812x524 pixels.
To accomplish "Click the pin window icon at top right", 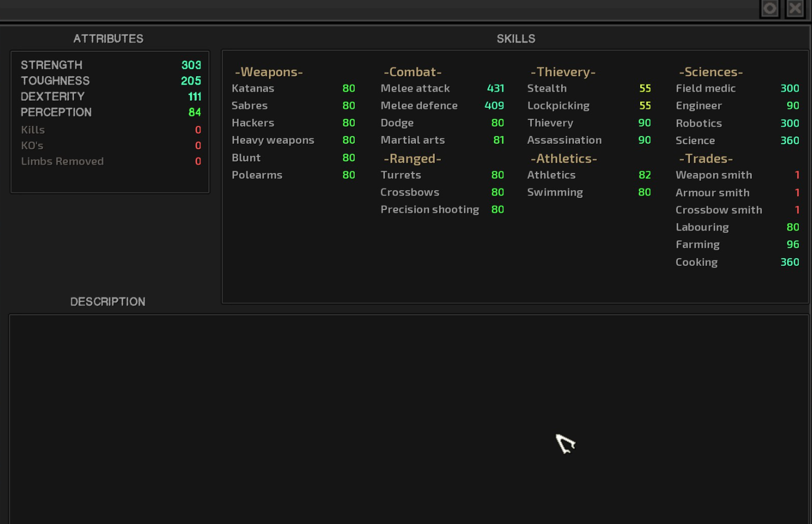I will [769, 8].
